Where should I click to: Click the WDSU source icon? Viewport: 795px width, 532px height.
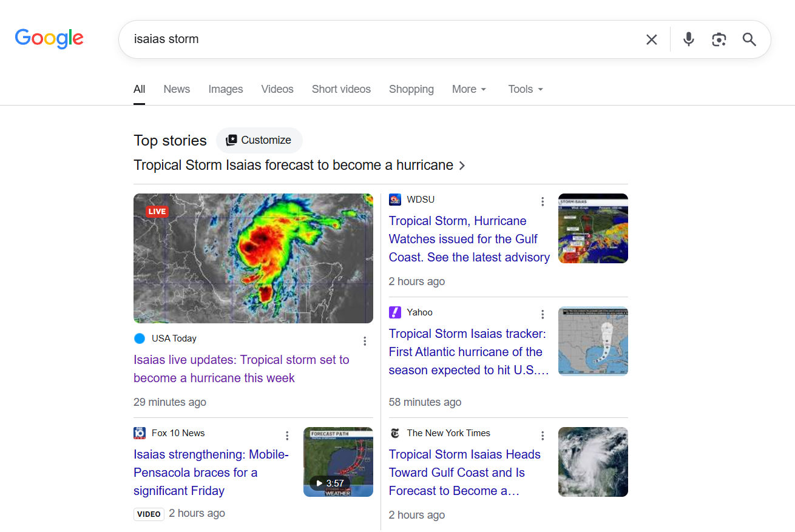(x=395, y=200)
